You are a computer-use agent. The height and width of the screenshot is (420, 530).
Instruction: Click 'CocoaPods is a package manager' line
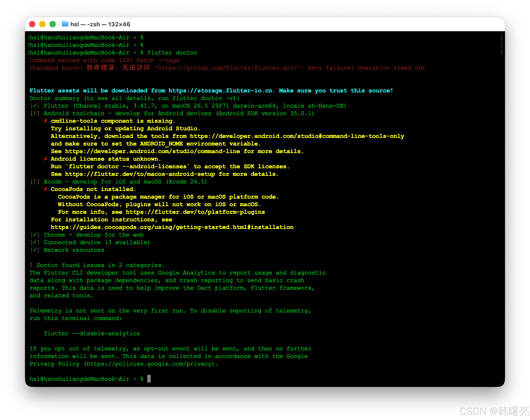(168, 197)
